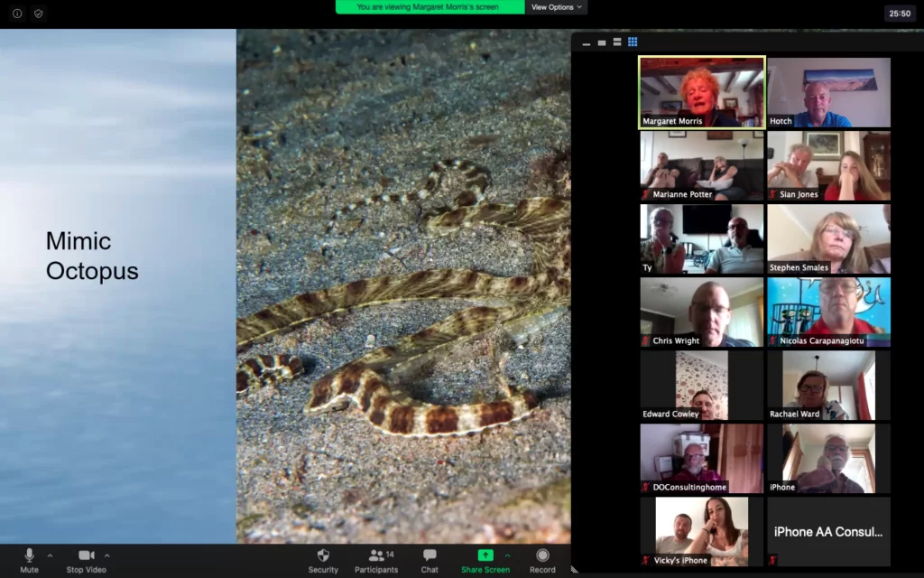Screen dimensions: 924x578
Task: Click muted mic icon on Nicolas Carapanagiotu
Action: (772, 340)
